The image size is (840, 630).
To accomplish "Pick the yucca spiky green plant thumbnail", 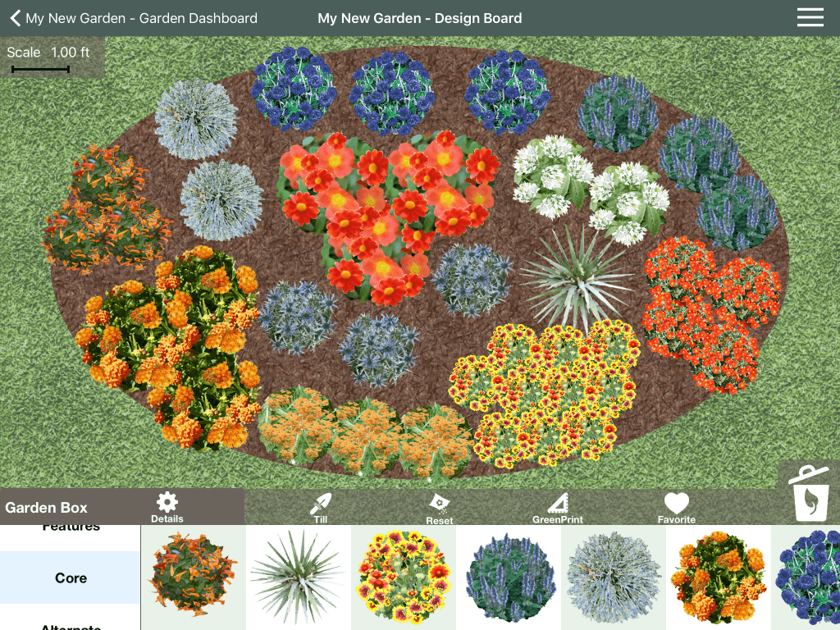I will (298, 577).
